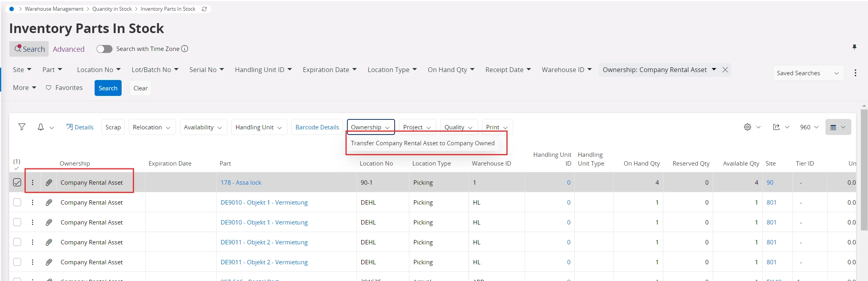Refresh page via breadcrumb reload icon
The height and width of the screenshot is (281, 868).
[x=204, y=9]
